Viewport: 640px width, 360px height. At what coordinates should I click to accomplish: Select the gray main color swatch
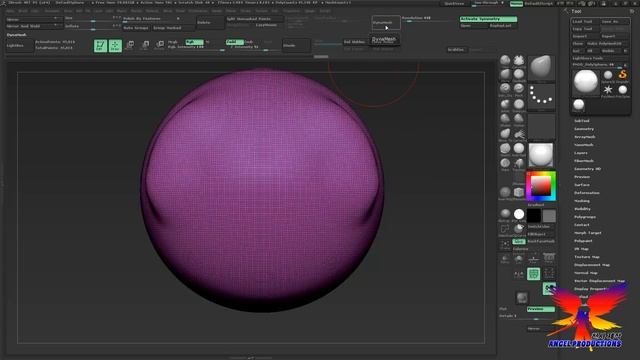coord(549,215)
